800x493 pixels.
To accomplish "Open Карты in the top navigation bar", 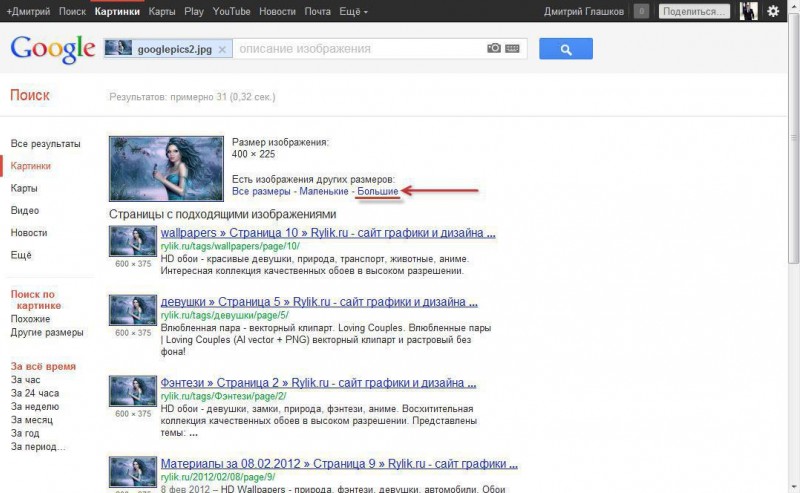I will pyautogui.click(x=162, y=11).
